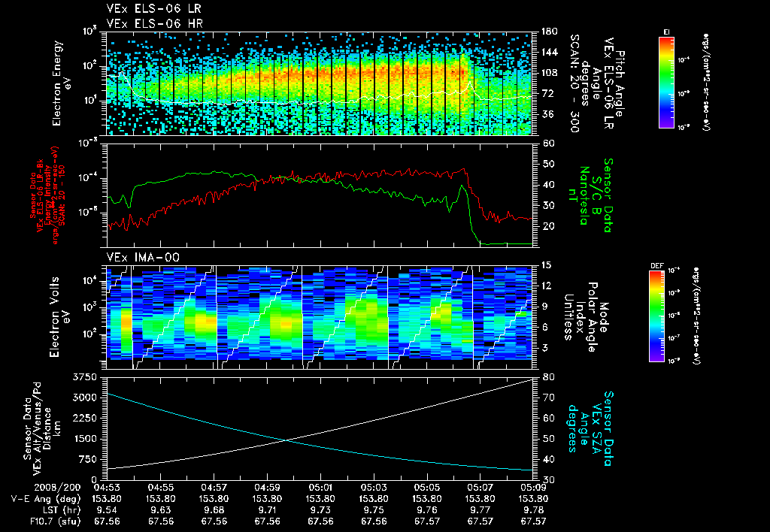Viewport: 770px width, 532px height.
Task: Click the magnetic field peak near 05:06
Action: 462,186
